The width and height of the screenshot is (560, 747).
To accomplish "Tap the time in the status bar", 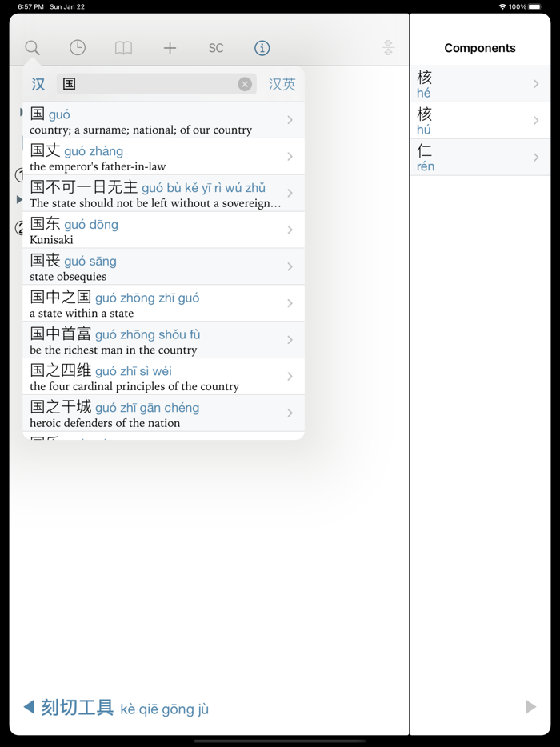I will (x=30, y=6).
